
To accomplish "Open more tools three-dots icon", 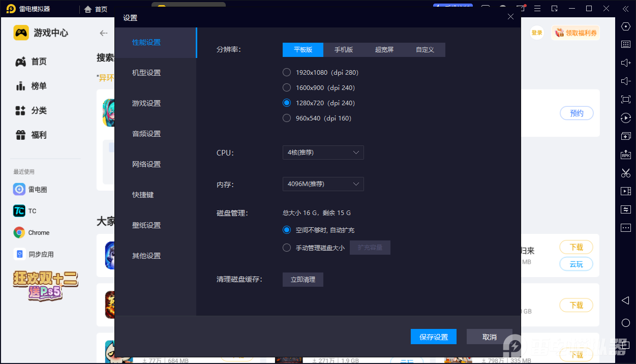I will click(x=626, y=227).
